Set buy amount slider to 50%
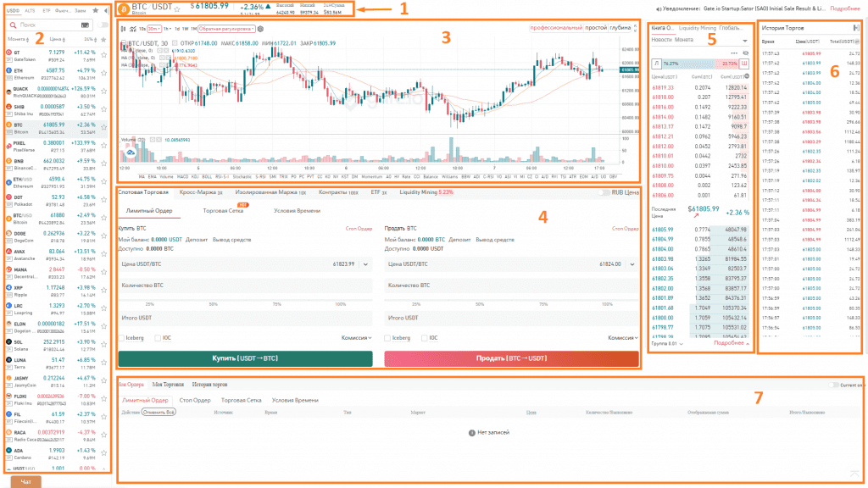 coord(214,304)
